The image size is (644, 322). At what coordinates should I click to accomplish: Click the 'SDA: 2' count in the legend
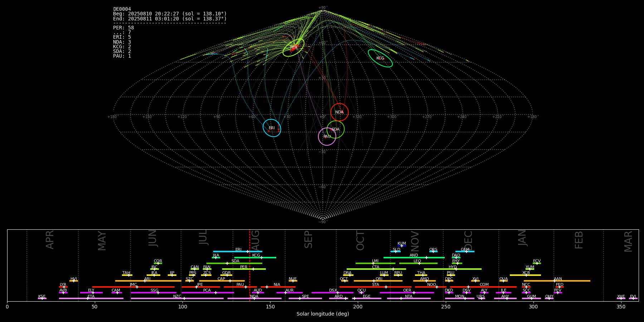point(122,51)
